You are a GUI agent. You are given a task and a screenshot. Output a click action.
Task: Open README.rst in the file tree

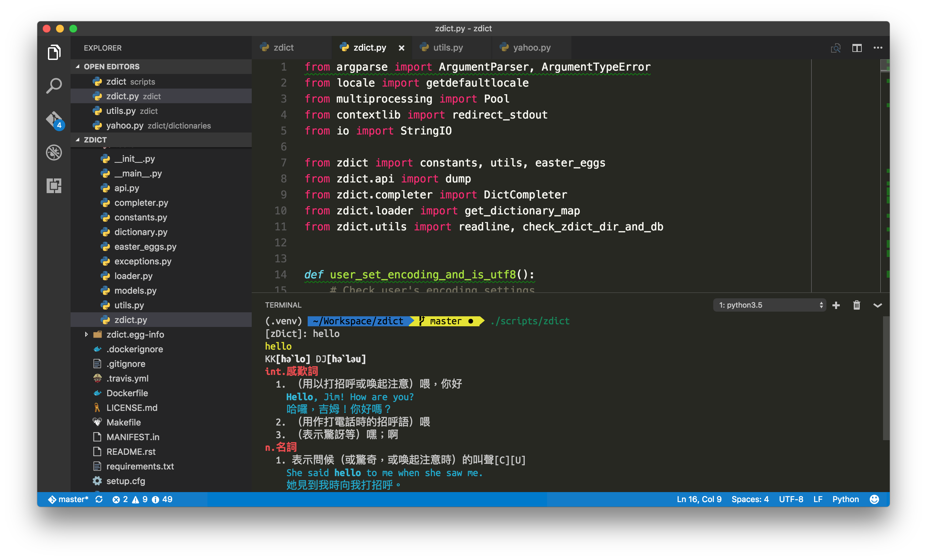tap(161, 452)
